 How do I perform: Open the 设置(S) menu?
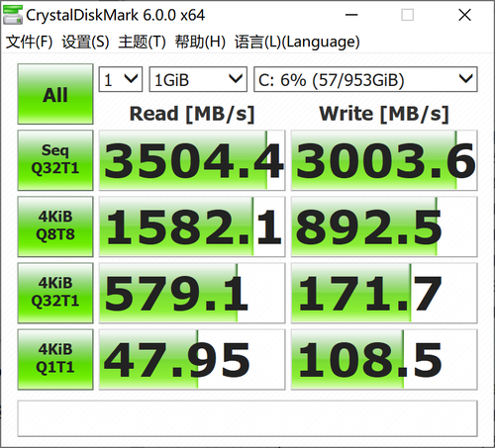(85, 42)
